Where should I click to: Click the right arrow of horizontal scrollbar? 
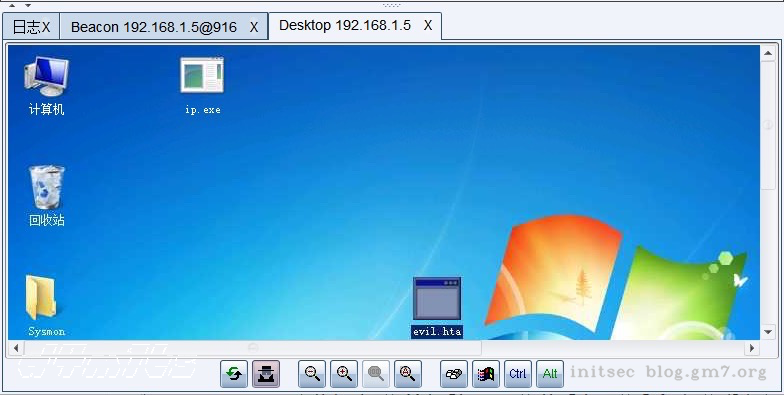752,348
